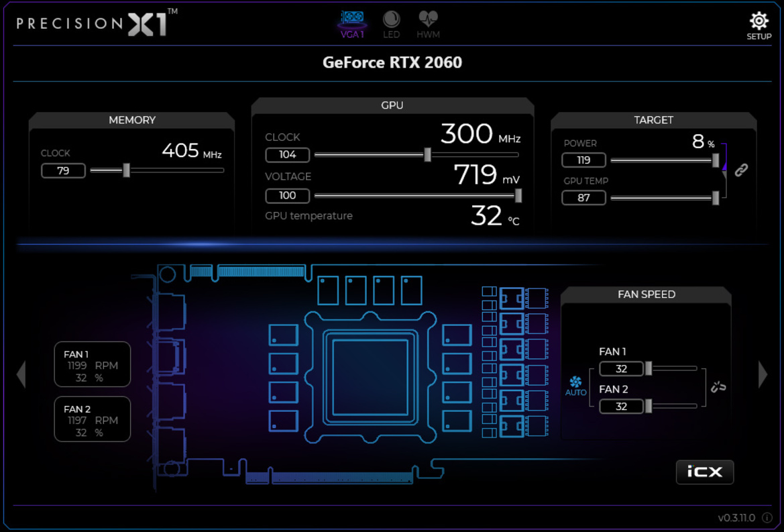Click the FAN 1 speed slider handle
Screen dimensions: 784x532
click(649, 368)
